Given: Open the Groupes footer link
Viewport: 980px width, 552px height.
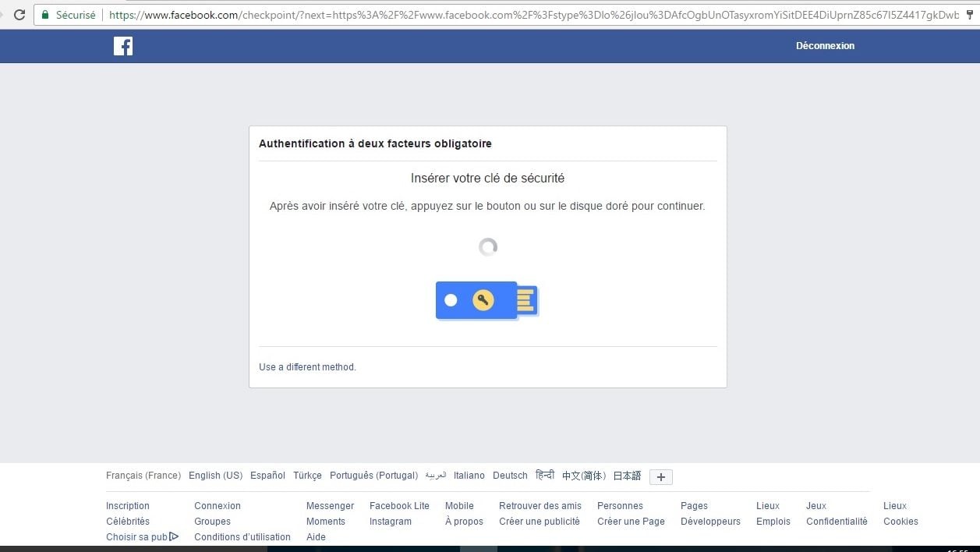Looking at the screenshot, I should pyautogui.click(x=212, y=522).
